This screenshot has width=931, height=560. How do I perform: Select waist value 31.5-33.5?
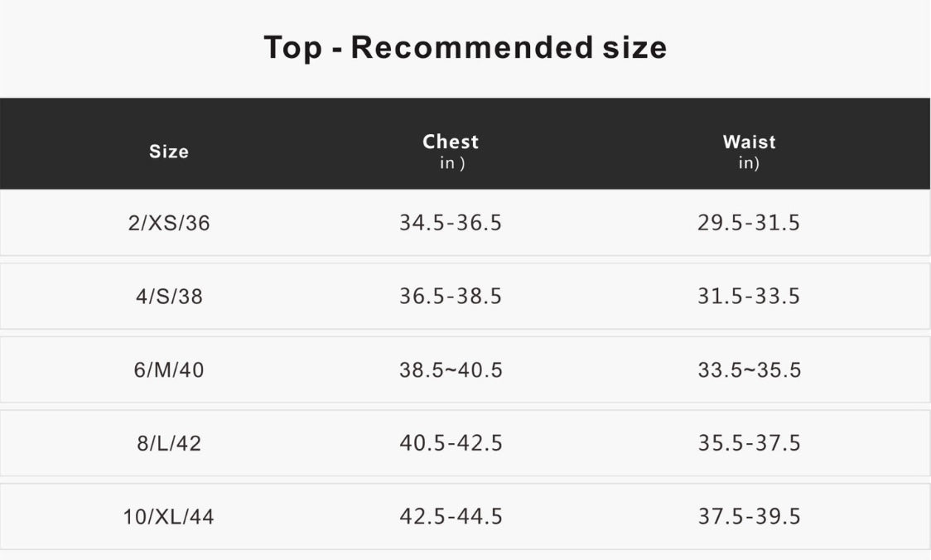tap(749, 297)
